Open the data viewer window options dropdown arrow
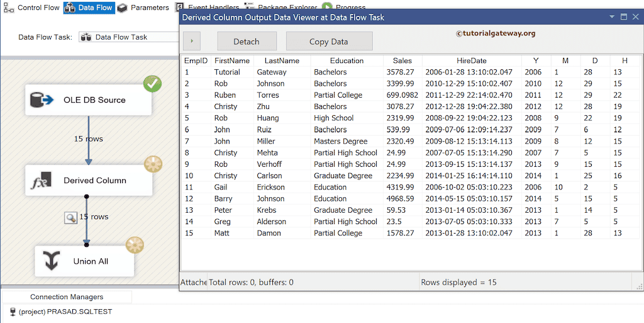 612,17
